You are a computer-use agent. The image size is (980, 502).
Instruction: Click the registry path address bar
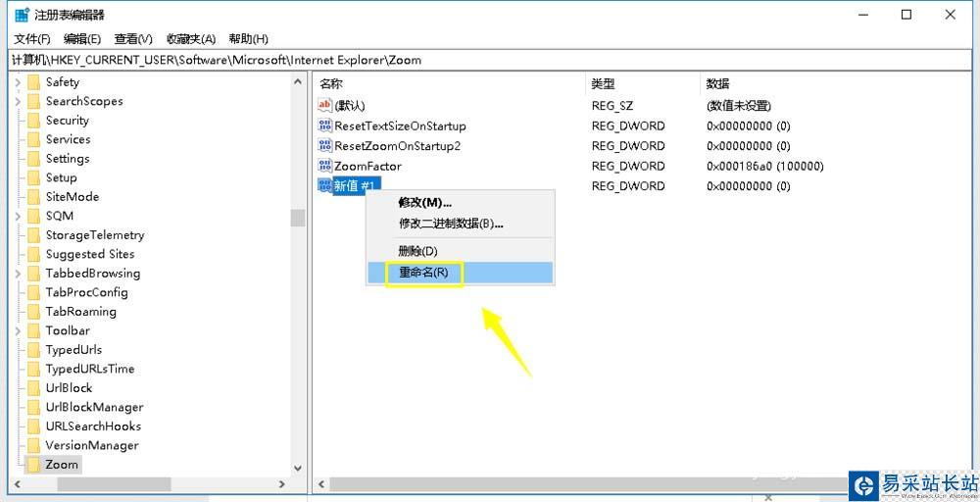[489, 60]
